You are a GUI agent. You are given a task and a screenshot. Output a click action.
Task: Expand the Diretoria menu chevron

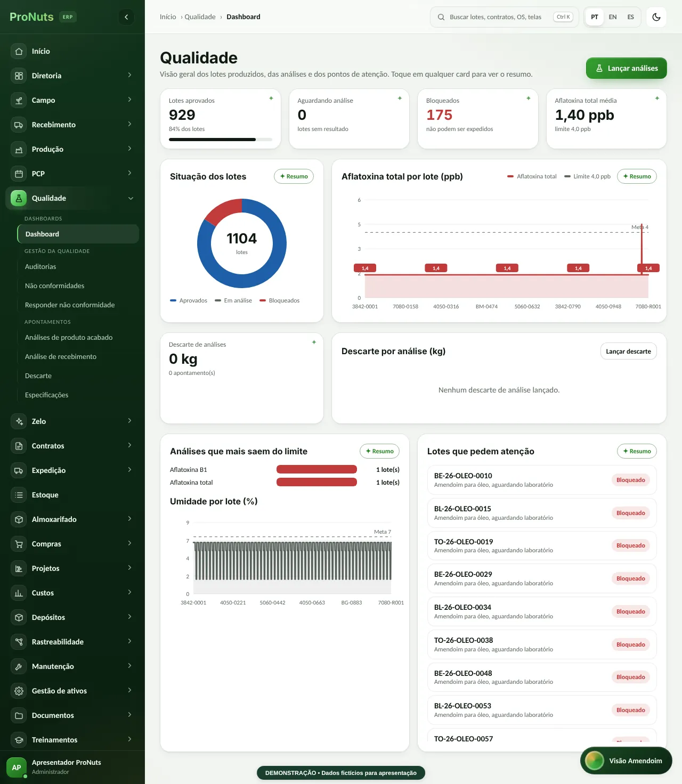coord(129,75)
